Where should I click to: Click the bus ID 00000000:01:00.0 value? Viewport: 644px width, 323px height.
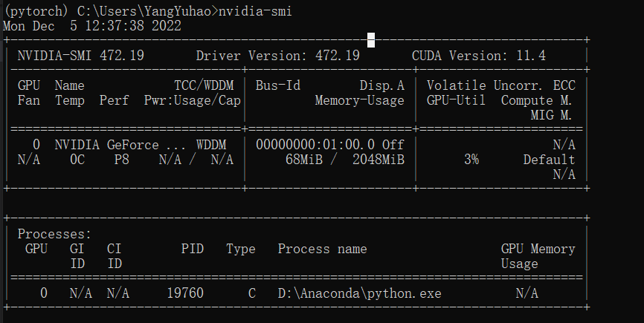point(315,145)
